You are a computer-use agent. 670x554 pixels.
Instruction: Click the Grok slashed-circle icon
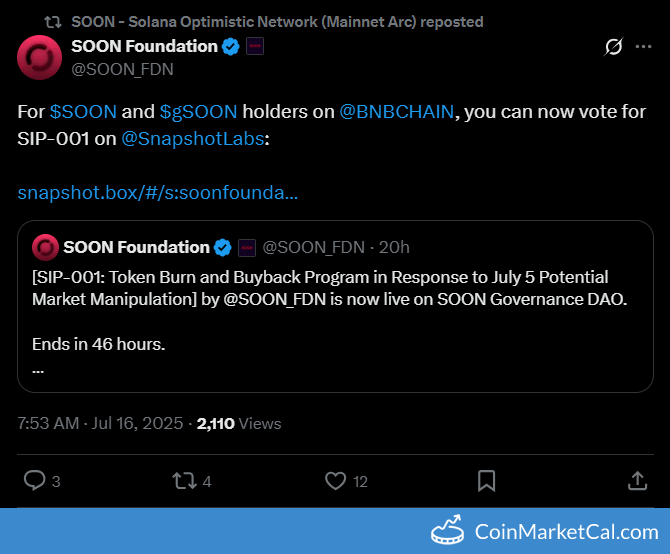click(x=614, y=47)
